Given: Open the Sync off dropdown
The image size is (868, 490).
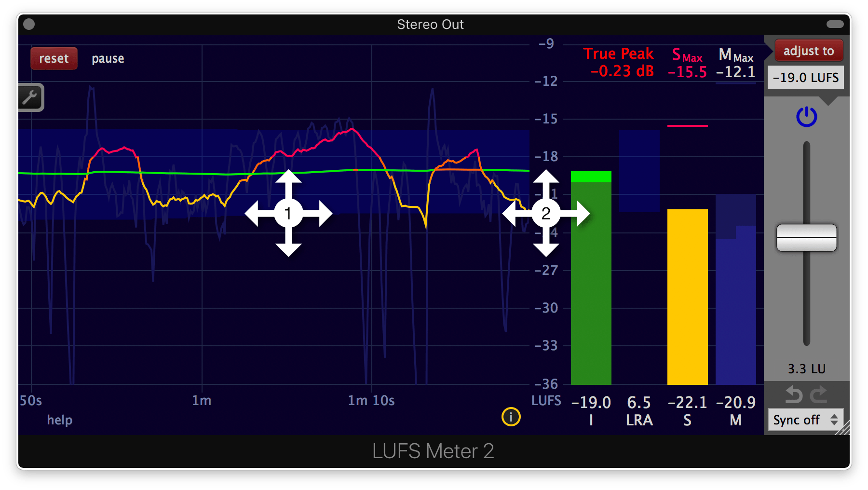Looking at the screenshot, I should pos(805,420).
